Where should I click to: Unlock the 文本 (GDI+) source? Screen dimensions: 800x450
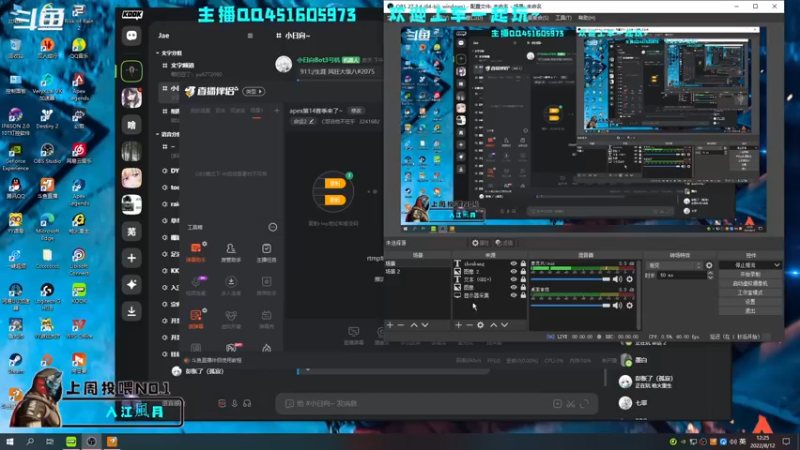(523, 279)
